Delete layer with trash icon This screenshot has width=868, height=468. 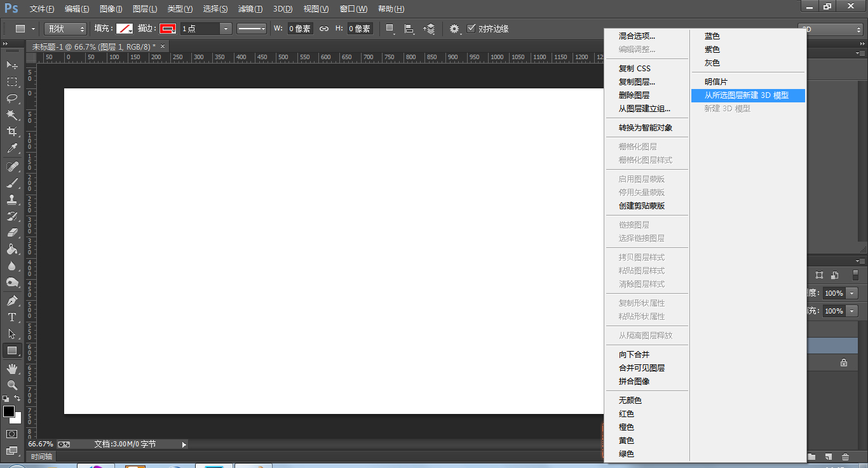click(x=845, y=457)
